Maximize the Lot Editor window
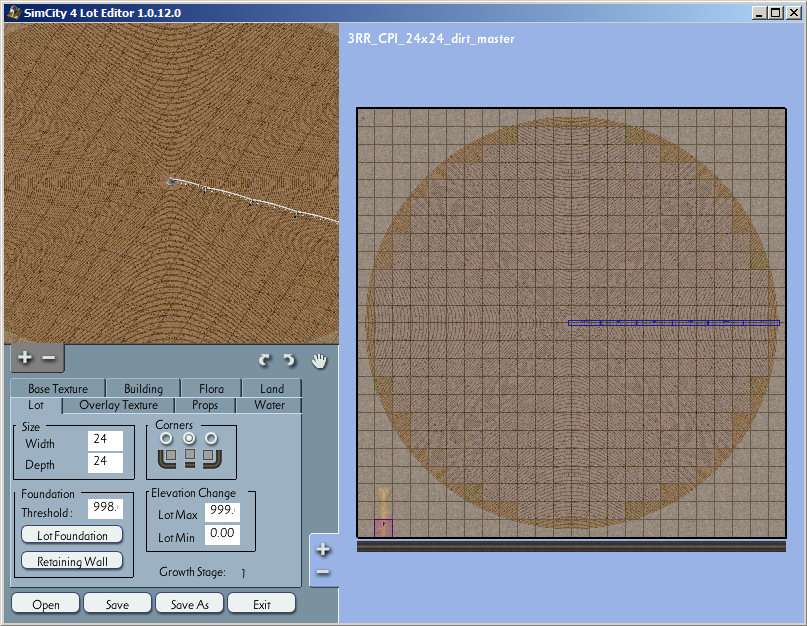The image size is (807, 626). [x=775, y=13]
